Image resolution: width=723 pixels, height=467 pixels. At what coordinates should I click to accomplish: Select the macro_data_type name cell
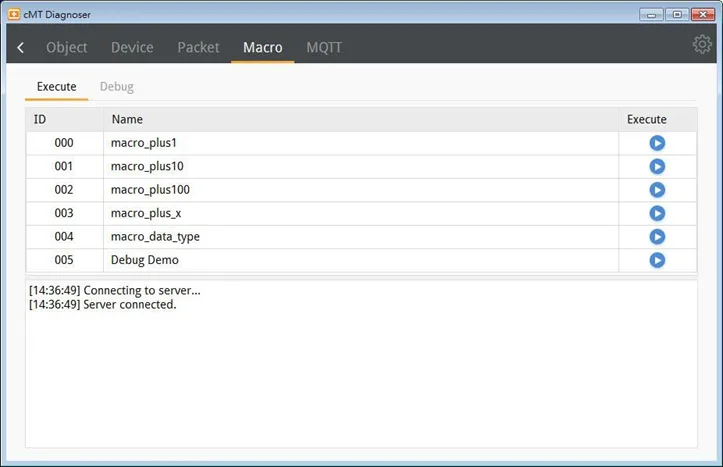[361, 237]
